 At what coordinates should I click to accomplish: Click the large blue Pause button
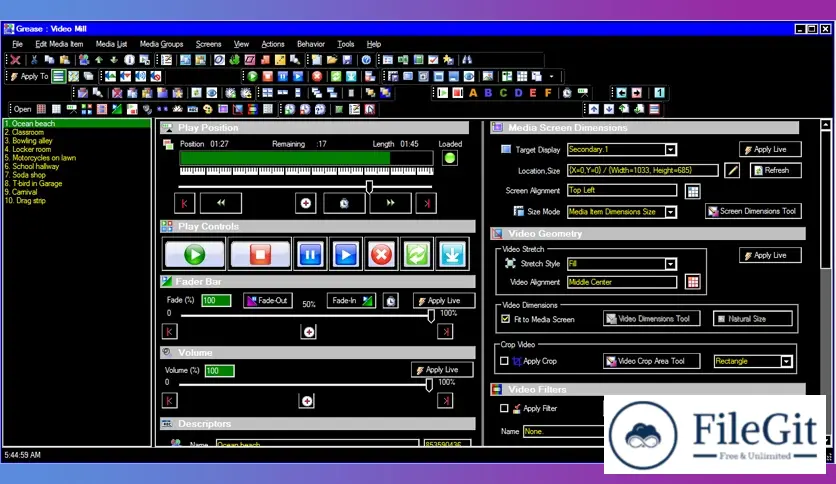(x=310, y=254)
